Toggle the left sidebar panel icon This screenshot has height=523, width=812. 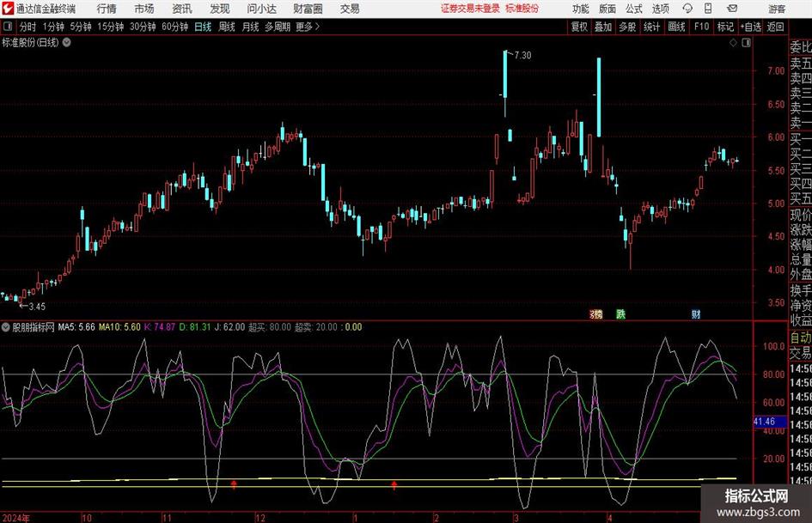(x=8, y=27)
